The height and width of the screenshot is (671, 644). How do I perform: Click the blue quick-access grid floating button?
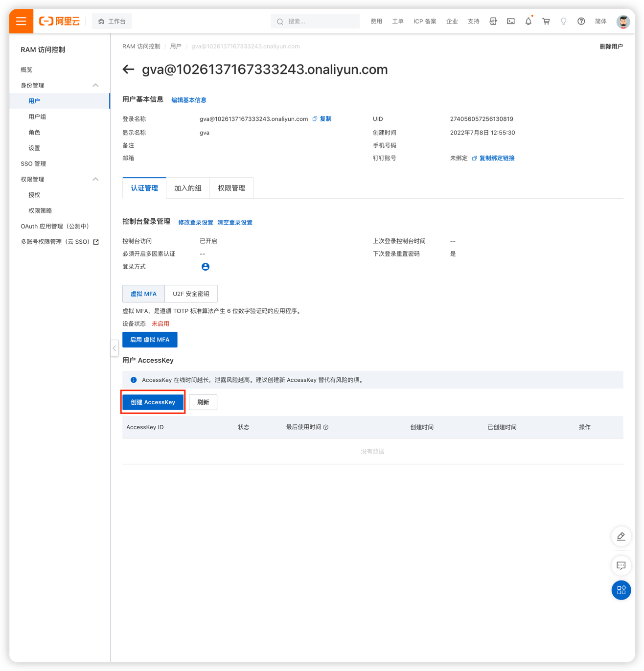(x=621, y=590)
